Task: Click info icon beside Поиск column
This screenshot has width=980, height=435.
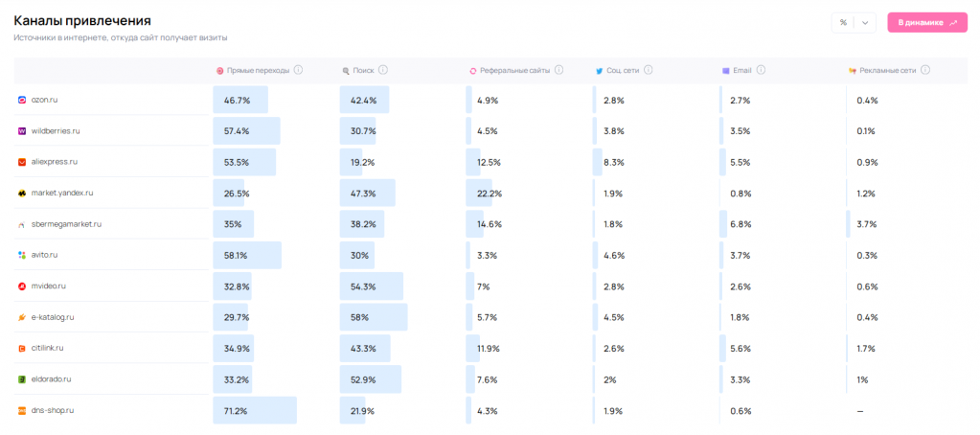Action: [x=383, y=70]
